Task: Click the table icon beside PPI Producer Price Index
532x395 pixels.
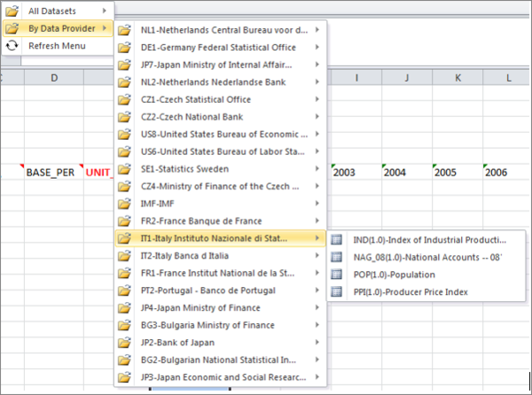Action: click(337, 291)
